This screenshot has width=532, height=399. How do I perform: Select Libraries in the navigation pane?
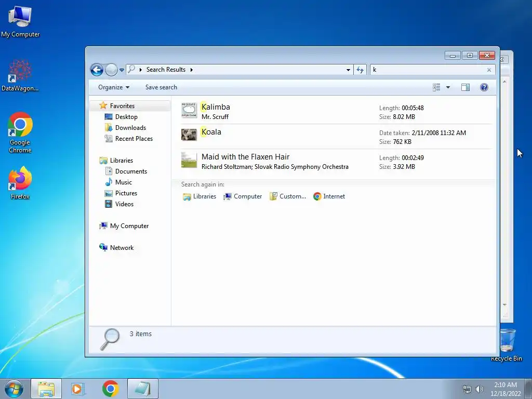click(x=121, y=161)
